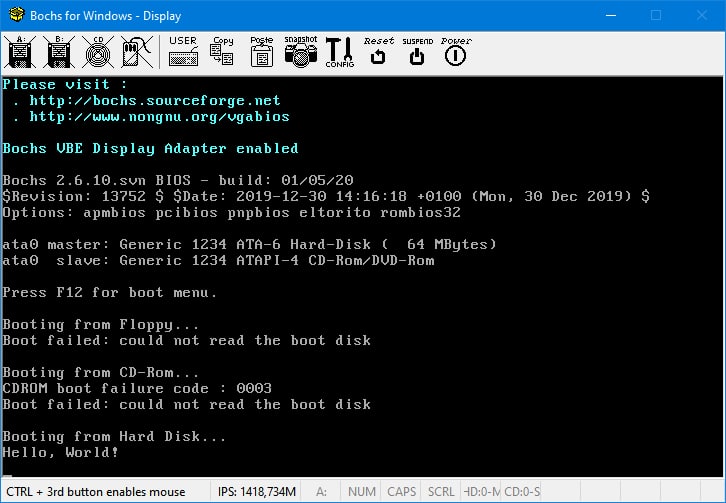Click the A: status bar indicator
Viewport: 726px width, 503px height.
321,491
